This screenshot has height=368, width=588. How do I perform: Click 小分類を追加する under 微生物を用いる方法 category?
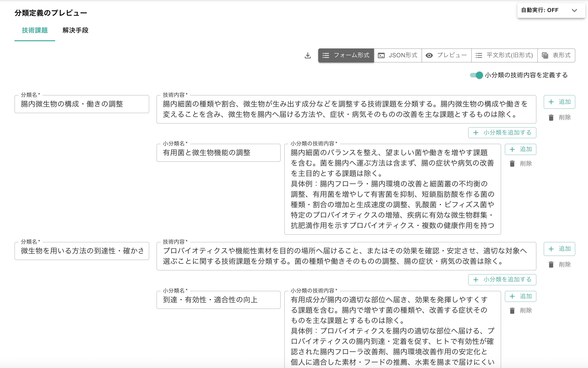(x=502, y=280)
